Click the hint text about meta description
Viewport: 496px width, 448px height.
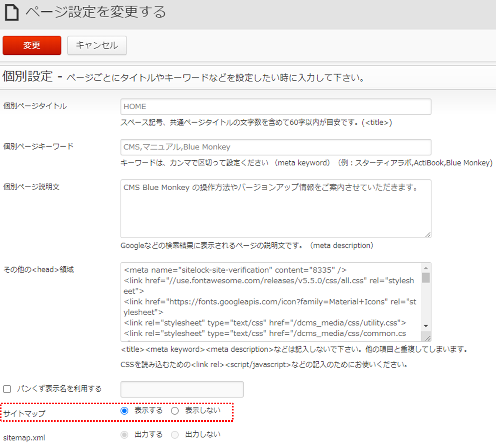[247, 246]
